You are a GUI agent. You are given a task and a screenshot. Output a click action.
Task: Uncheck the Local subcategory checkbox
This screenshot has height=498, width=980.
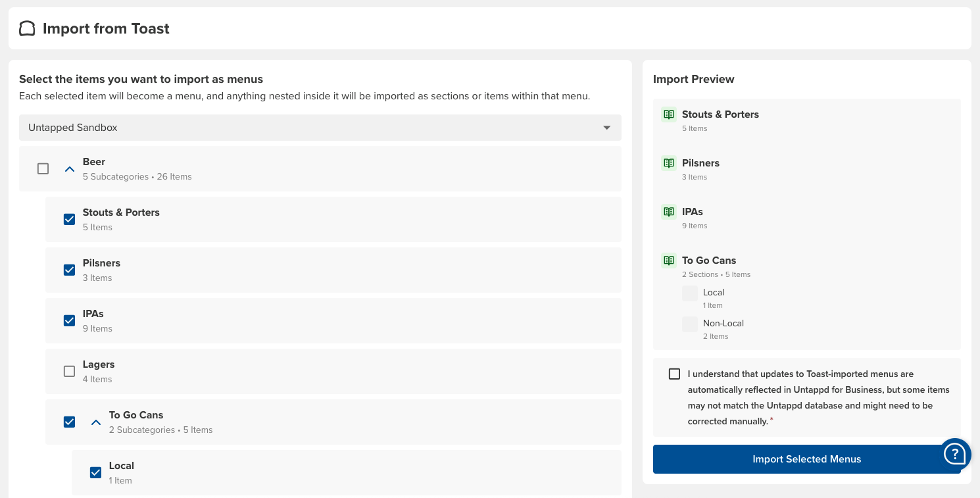pos(96,473)
